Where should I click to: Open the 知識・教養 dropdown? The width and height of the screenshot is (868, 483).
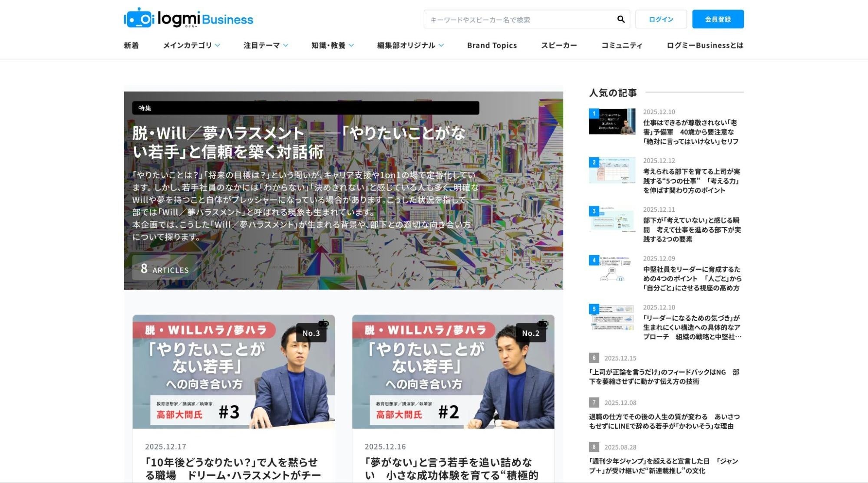pos(333,45)
